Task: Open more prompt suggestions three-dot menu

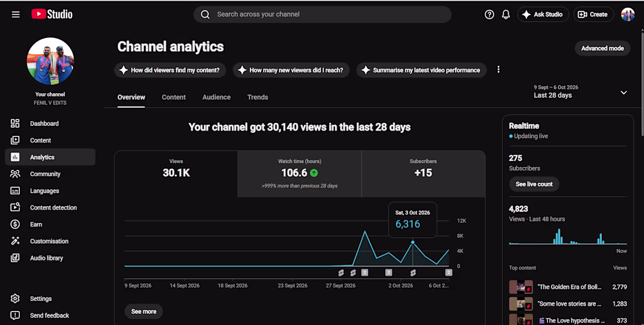Action: click(498, 70)
